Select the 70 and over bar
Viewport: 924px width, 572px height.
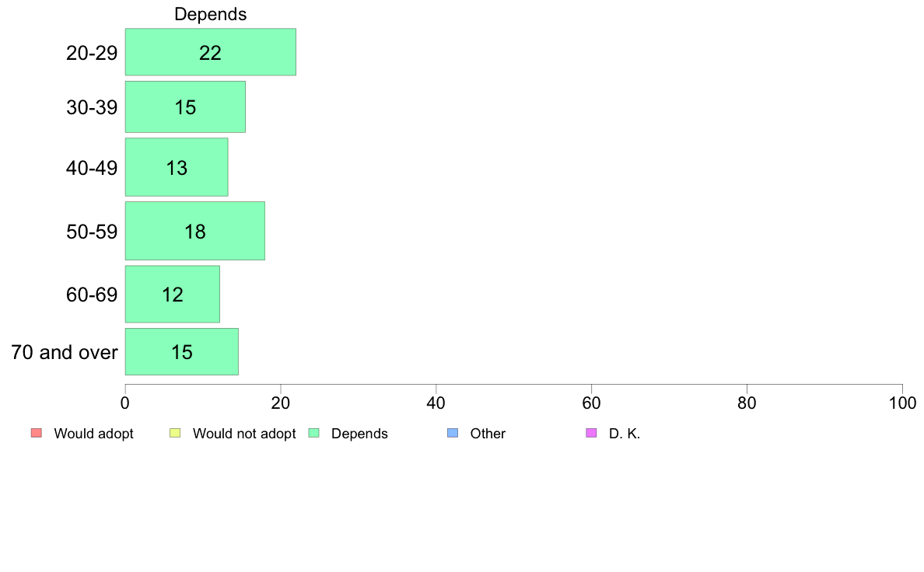(181, 352)
